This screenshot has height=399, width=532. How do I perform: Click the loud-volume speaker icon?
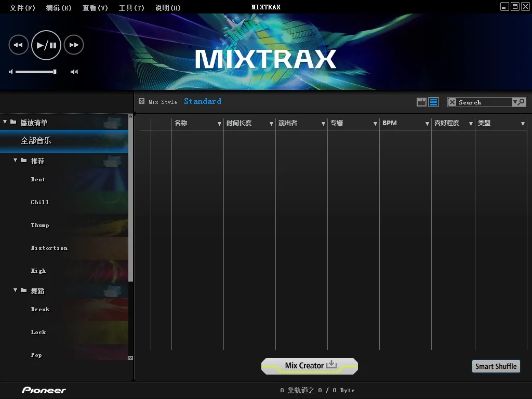point(74,72)
